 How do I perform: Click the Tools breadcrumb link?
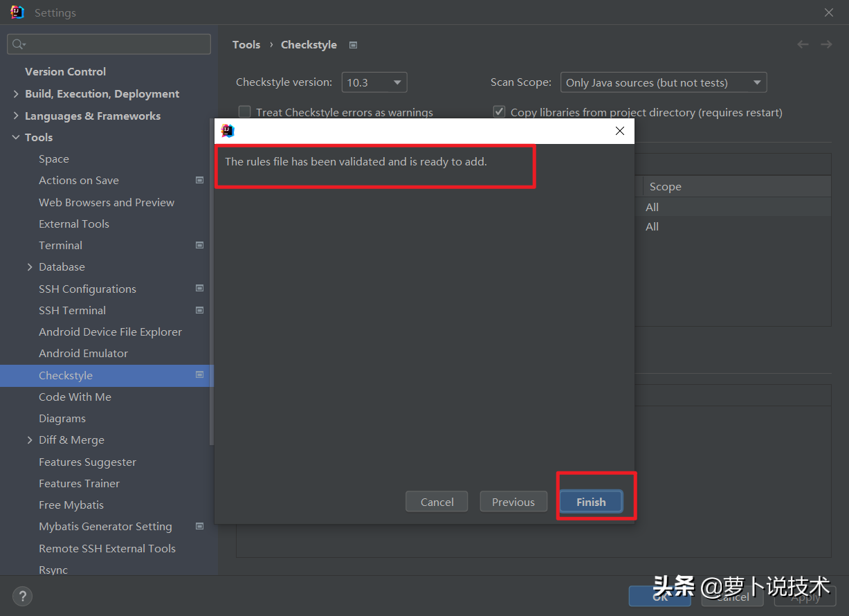click(x=246, y=44)
